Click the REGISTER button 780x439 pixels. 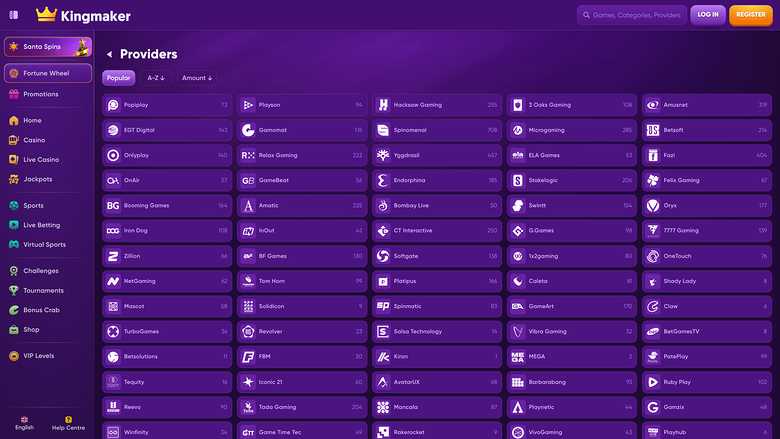coord(750,15)
